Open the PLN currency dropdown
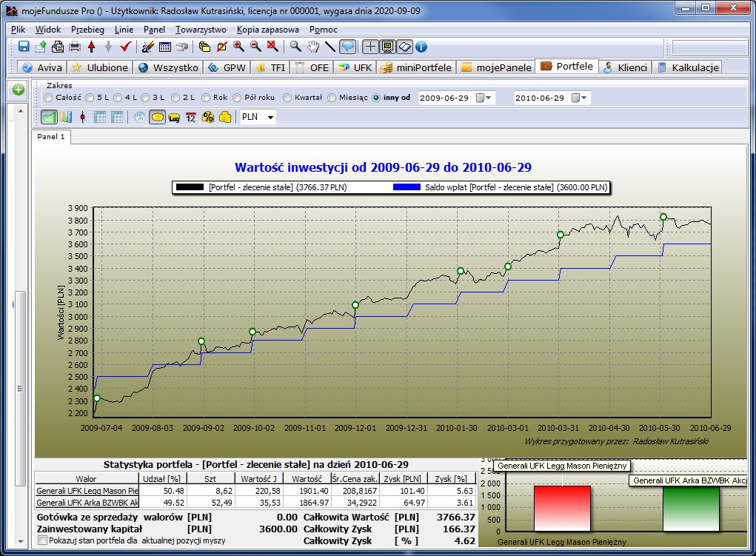 coord(270,117)
